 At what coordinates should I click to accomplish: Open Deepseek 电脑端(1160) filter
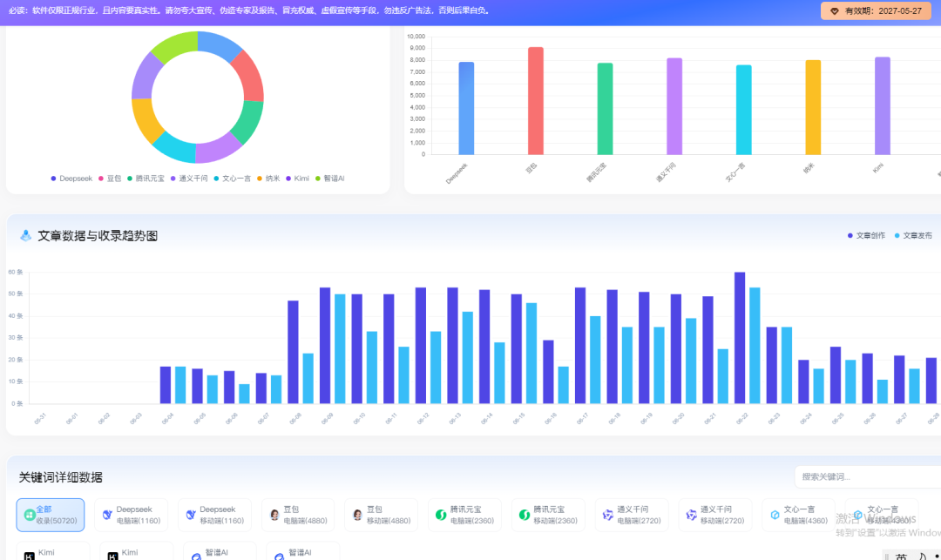click(x=131, y=515)
